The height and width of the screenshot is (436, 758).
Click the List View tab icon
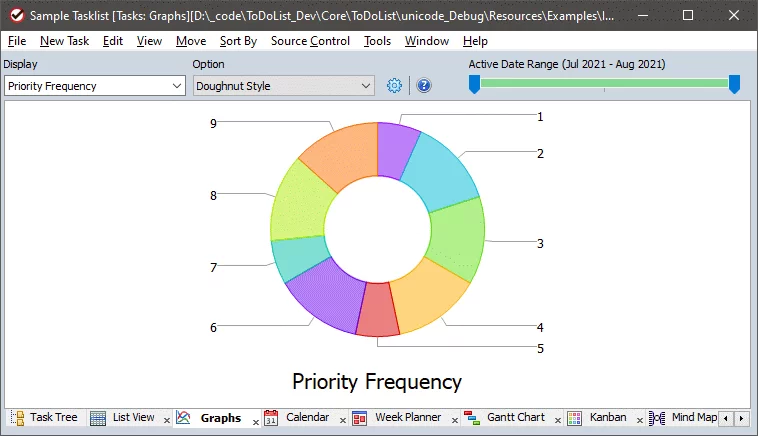click(x=98, y=418)
